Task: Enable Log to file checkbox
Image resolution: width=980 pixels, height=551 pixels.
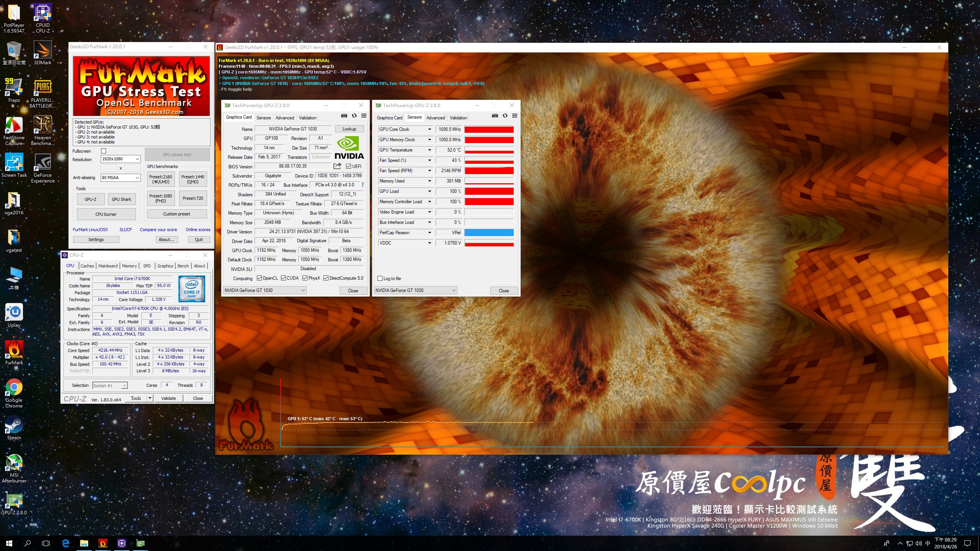Action: coord(380,279)
